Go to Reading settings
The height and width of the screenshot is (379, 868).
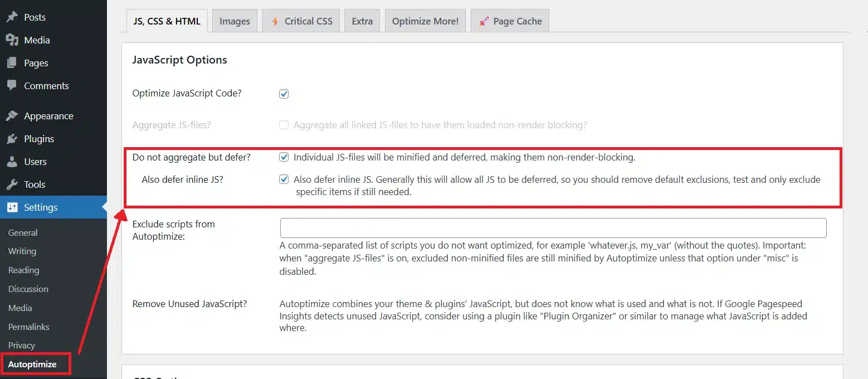(23, 270)
